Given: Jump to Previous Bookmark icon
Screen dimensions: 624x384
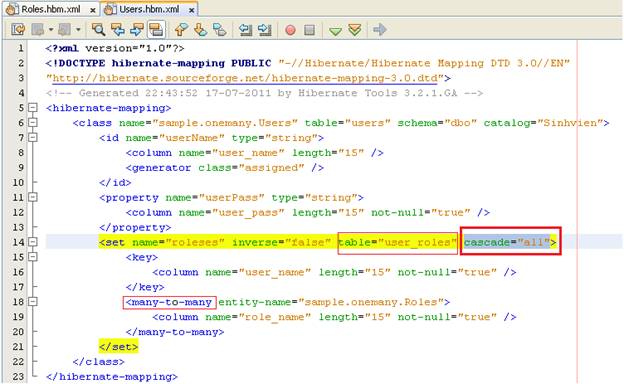Looking at the screenshot, I should coord(181,29).
